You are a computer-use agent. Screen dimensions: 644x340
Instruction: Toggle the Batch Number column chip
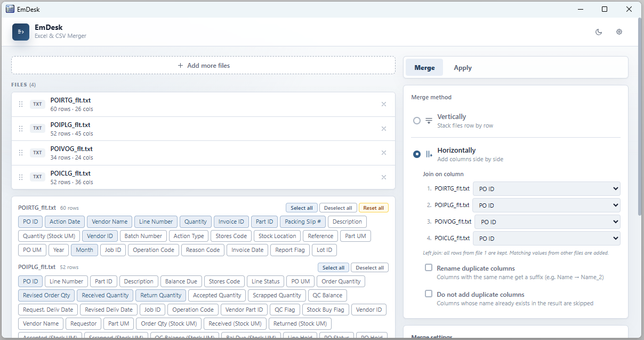click(143, 236)
